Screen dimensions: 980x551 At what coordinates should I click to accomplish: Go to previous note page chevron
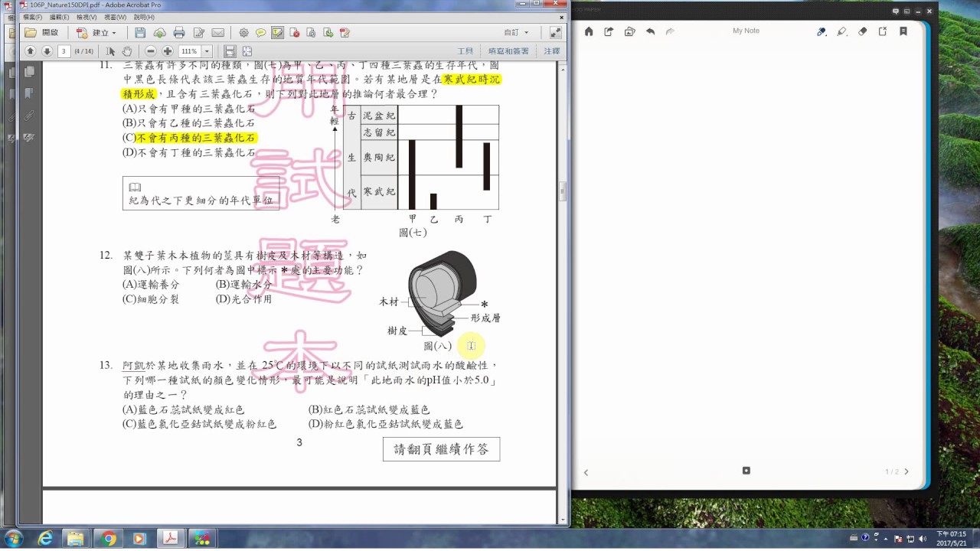586,472
